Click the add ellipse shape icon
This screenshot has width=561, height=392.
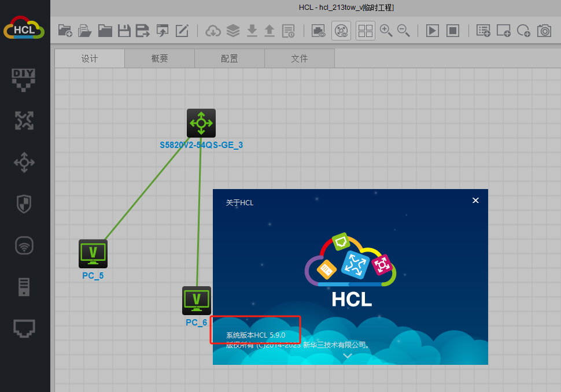[x=524, y=31]
